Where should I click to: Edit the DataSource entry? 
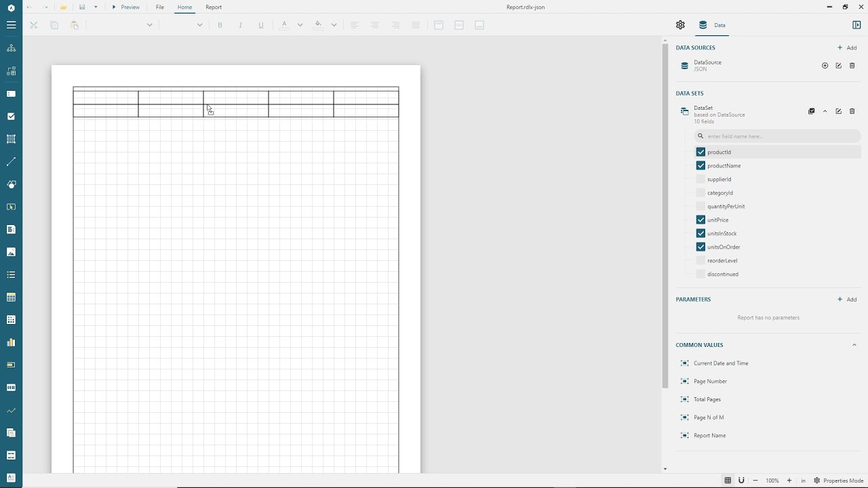838,66
